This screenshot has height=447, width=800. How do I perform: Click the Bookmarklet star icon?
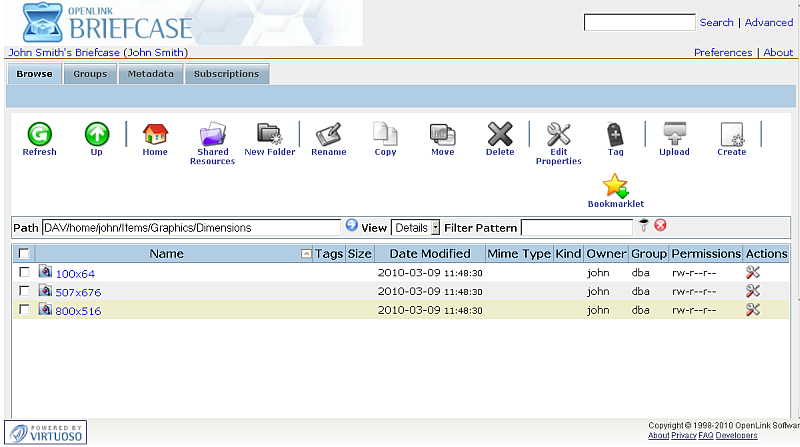[x=615, y=186]
